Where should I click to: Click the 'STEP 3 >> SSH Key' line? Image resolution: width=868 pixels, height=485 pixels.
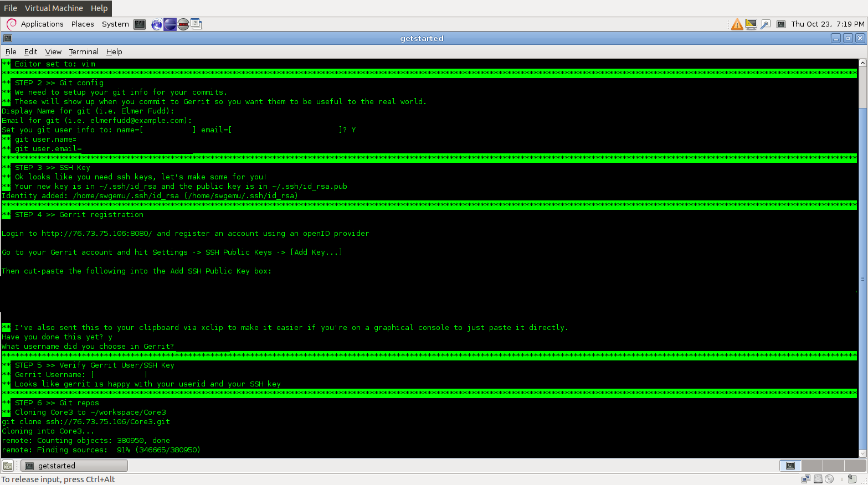coord(53,167)
